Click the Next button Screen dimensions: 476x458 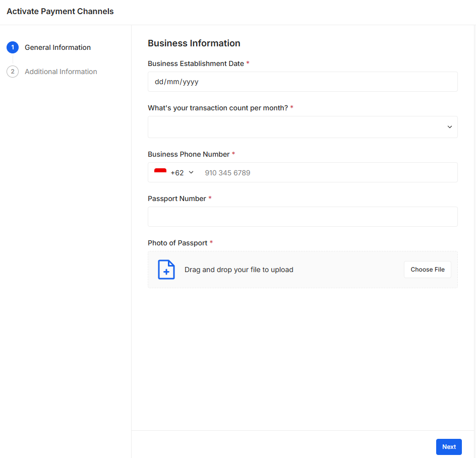pyautogui.click(x=448, y=446)
